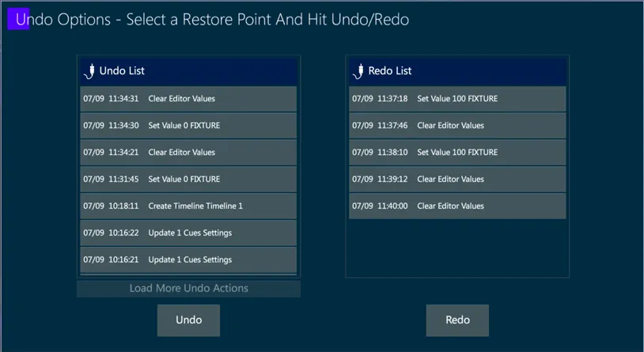The height and width of the screenshot is (352, 644).
Task: Click the Redo button
Action: pyautogui.click(x=457, y=320)
